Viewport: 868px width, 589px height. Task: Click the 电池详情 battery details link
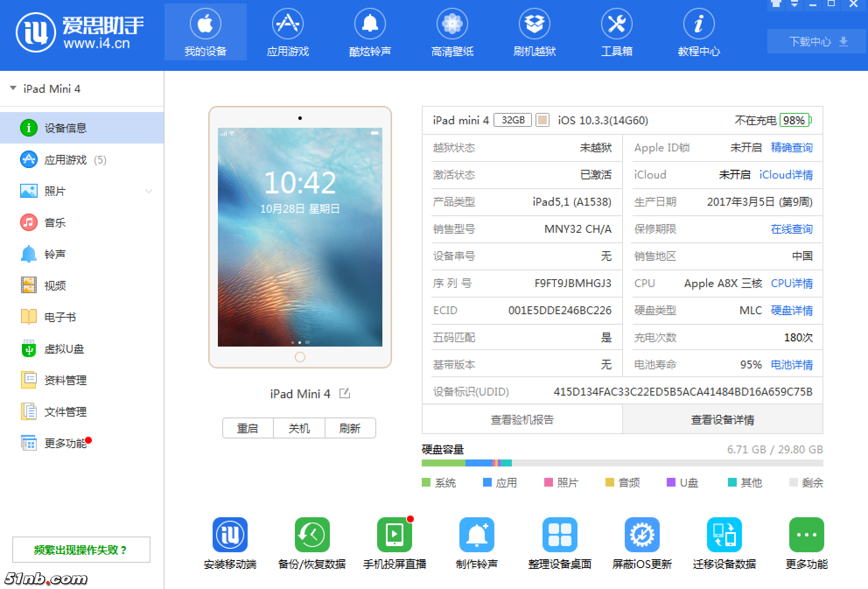coord(791,365)
